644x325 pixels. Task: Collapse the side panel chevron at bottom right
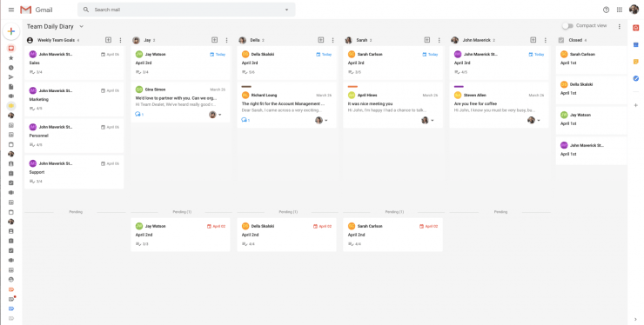point(636,319)
